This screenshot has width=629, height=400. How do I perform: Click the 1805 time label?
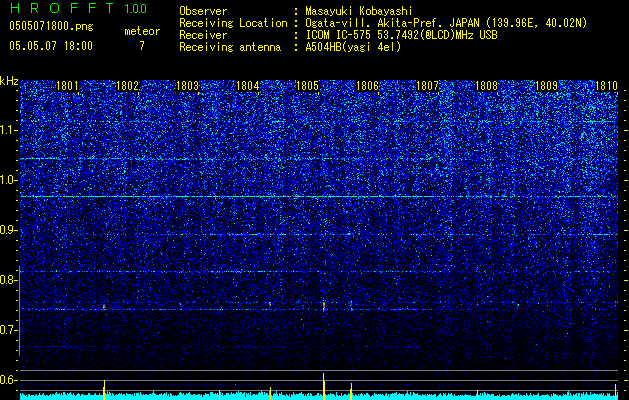pyautogui.click(x=307, y=86)
